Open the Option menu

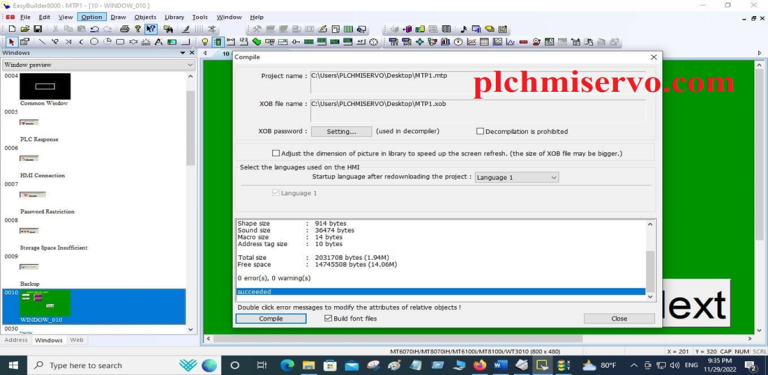[x=92, y=17]
